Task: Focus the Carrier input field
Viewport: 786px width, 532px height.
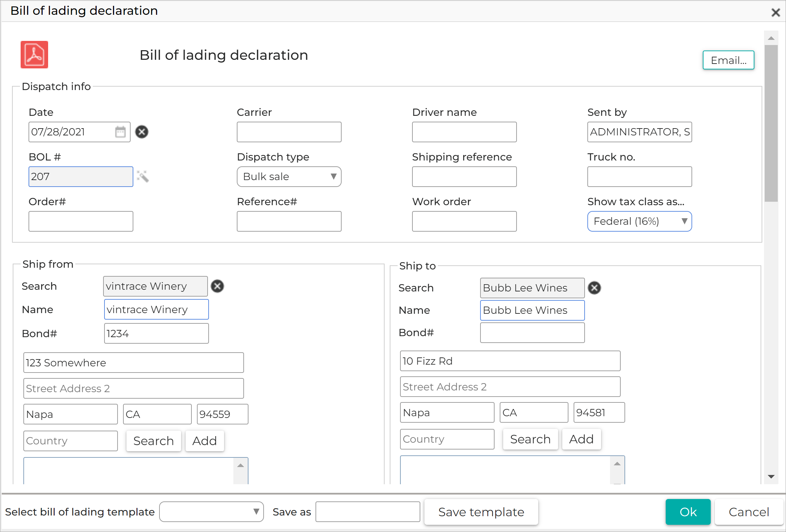Action: [x=289, y=132]
